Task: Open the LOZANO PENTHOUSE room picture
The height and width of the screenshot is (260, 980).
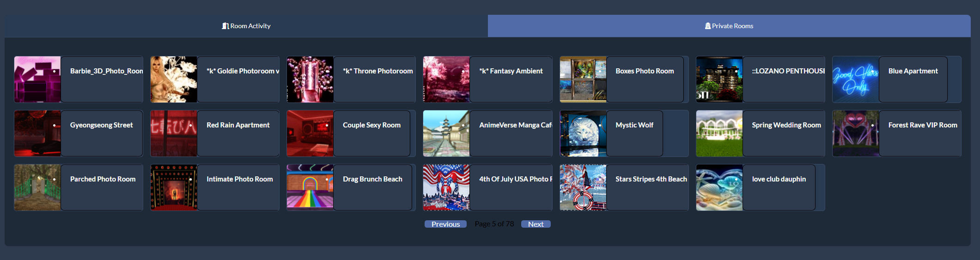Action: click(719, 79)
